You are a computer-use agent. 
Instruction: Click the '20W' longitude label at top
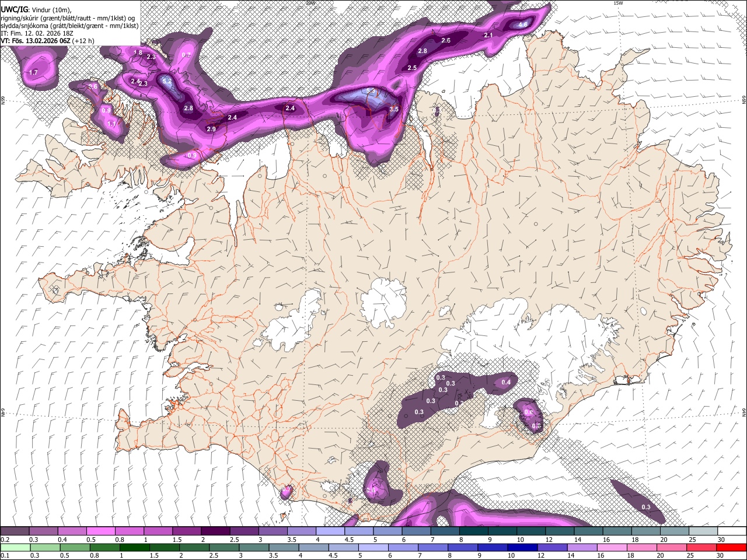coord(310,3)
